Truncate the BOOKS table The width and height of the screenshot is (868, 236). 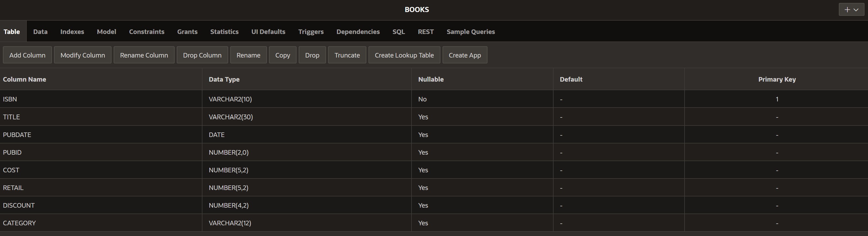pyautogui.click(x=347, y=55)
